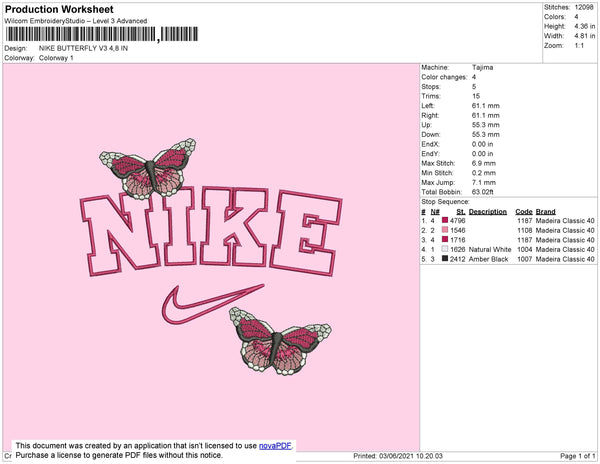The image size is (600, 464).
Task: Click the Natural White 1626 swatch
Action: [x=445, y=249]
